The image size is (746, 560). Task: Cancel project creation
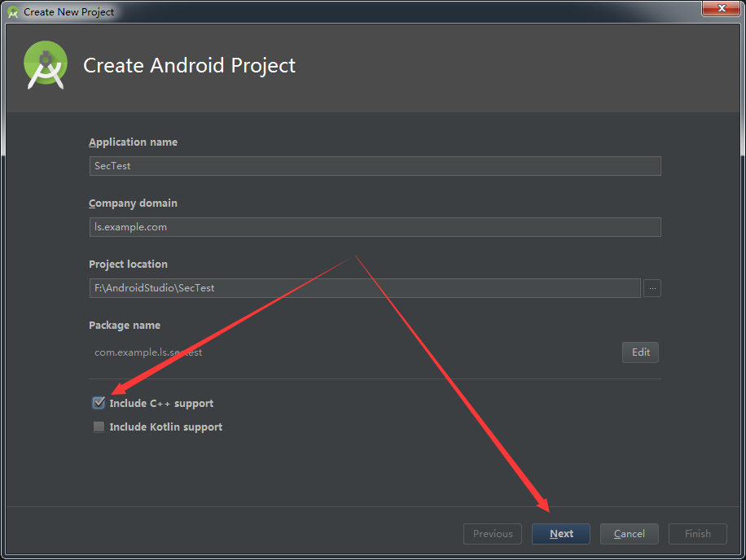pyautogui.click(x=629, y=533)
